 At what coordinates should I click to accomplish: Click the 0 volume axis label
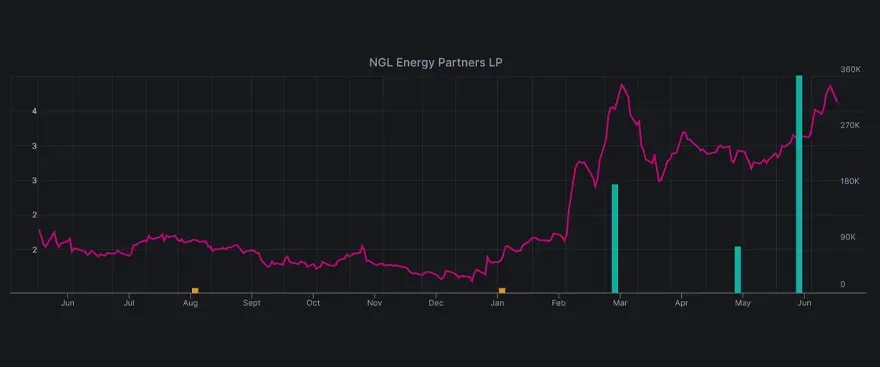842,285
